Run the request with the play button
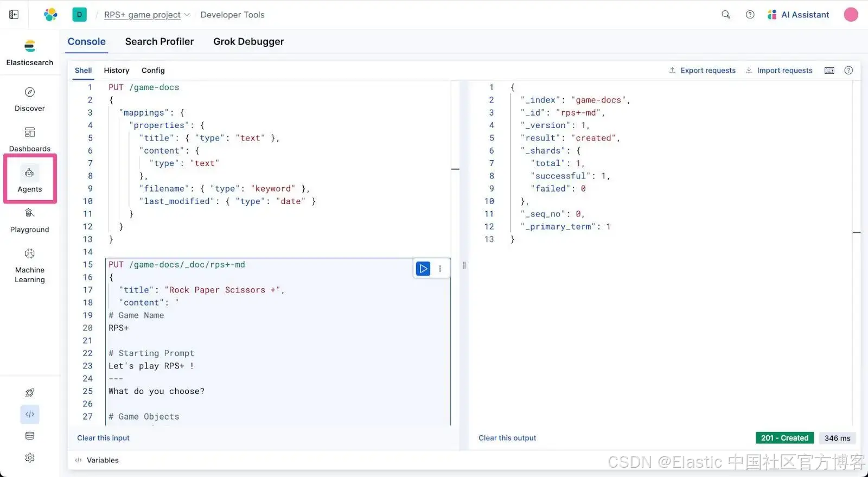The width and height of the screenshot is (868, 477). coord(423,269)
